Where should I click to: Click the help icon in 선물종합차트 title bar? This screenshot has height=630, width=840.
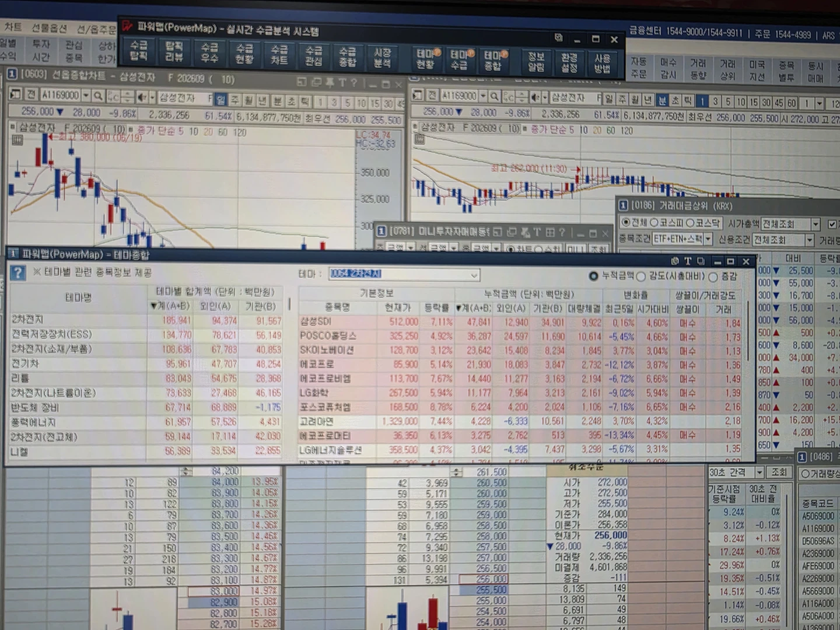[353, 83]
